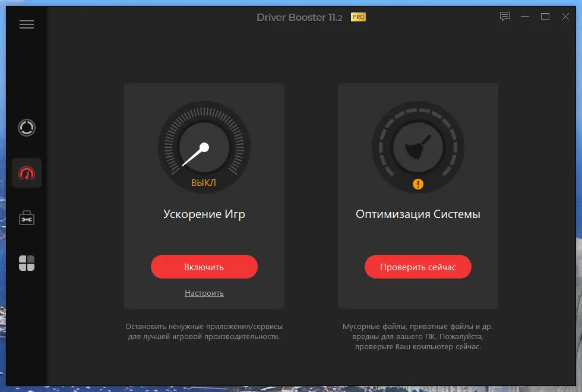Viewport: 582px width, 392px height.
Task: Open the Настроить settings link
Action: click(x=204, y=293)
